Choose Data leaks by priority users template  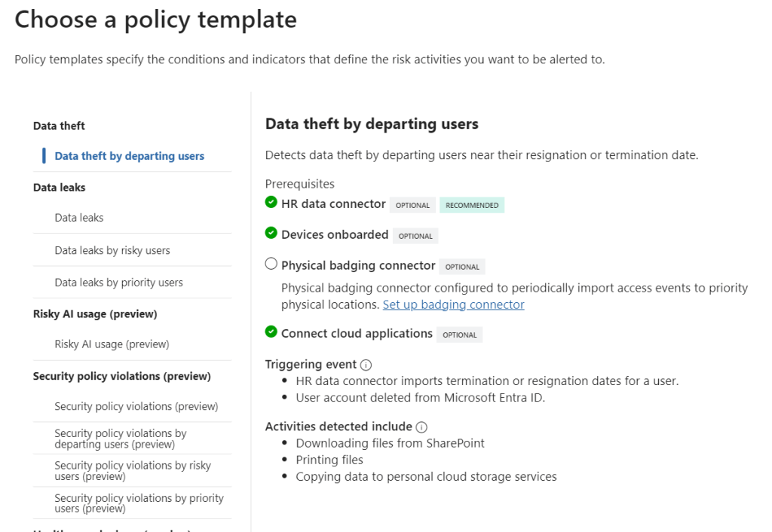click(118, 283)
